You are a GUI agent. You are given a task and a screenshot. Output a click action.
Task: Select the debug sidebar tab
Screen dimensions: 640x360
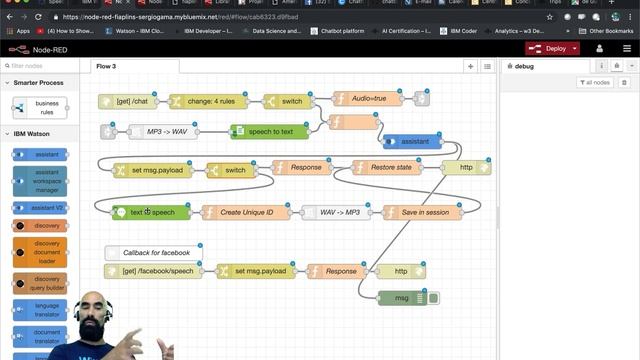coord(545,66)
